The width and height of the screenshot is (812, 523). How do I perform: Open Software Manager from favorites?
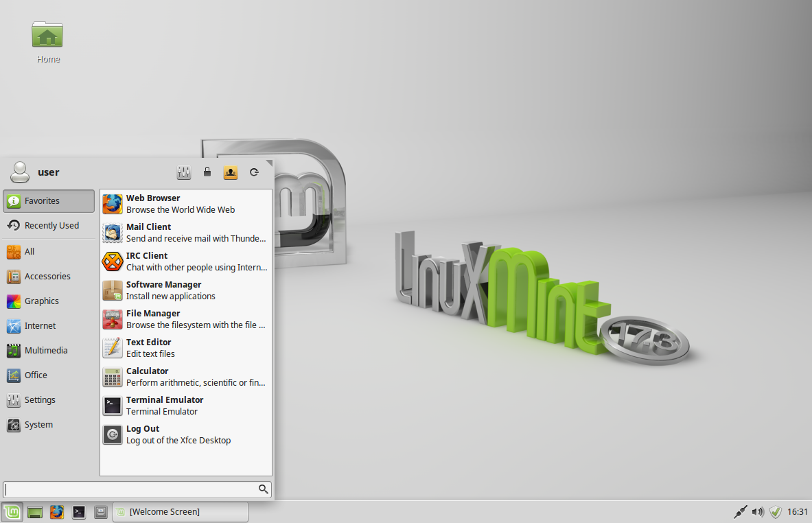(186, 290)
